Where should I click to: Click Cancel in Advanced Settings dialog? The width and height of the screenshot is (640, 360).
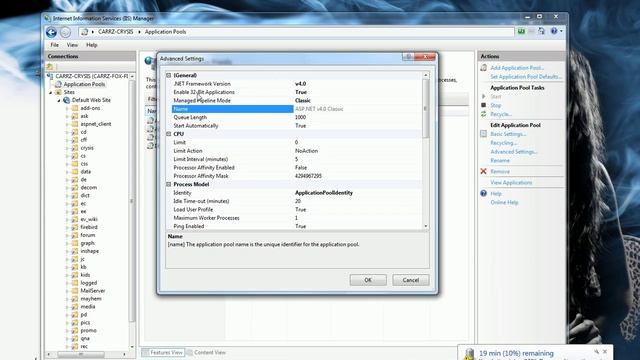coord(410,280)
